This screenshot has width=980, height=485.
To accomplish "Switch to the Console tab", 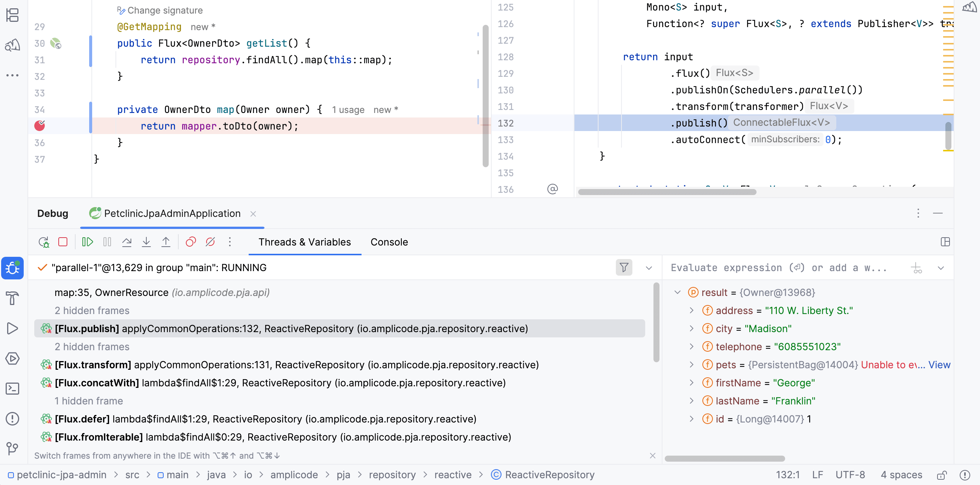I will click(x=389, y=242).
